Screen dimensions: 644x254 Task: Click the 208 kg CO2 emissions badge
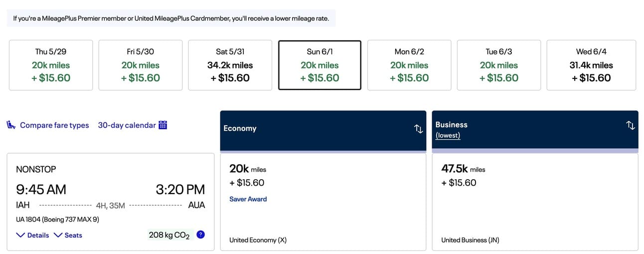click(169, 235)
